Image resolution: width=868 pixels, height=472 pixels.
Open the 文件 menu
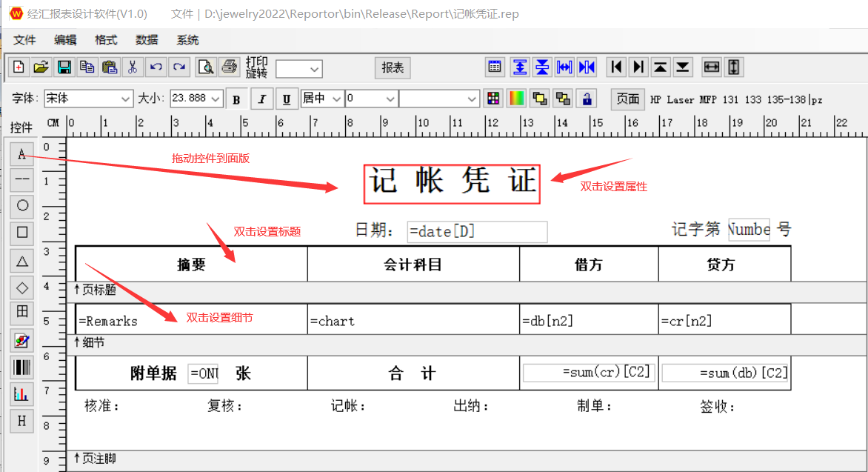click(x=25, y=40)
